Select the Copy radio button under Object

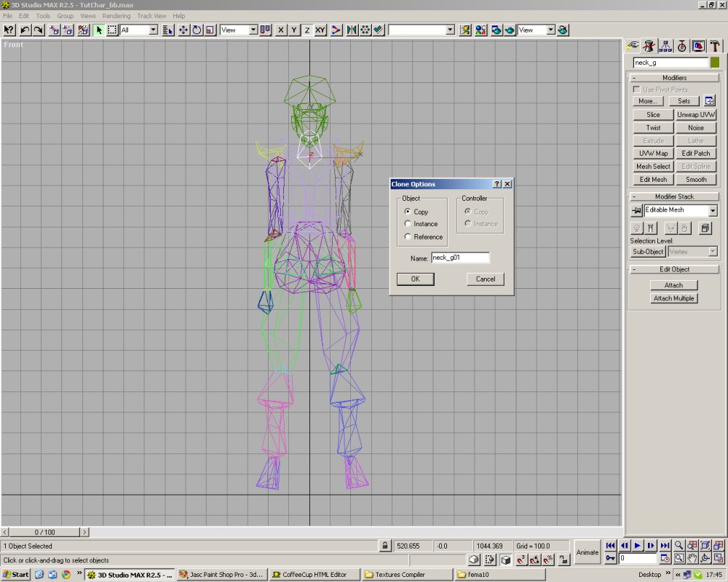pos(408,211)
